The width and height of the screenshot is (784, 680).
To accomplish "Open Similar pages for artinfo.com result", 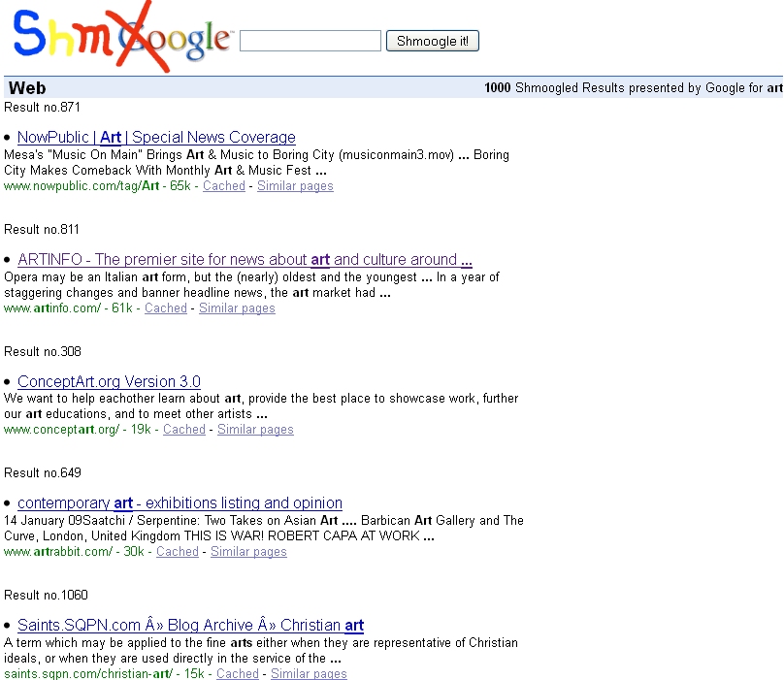I will click(237, 308).
